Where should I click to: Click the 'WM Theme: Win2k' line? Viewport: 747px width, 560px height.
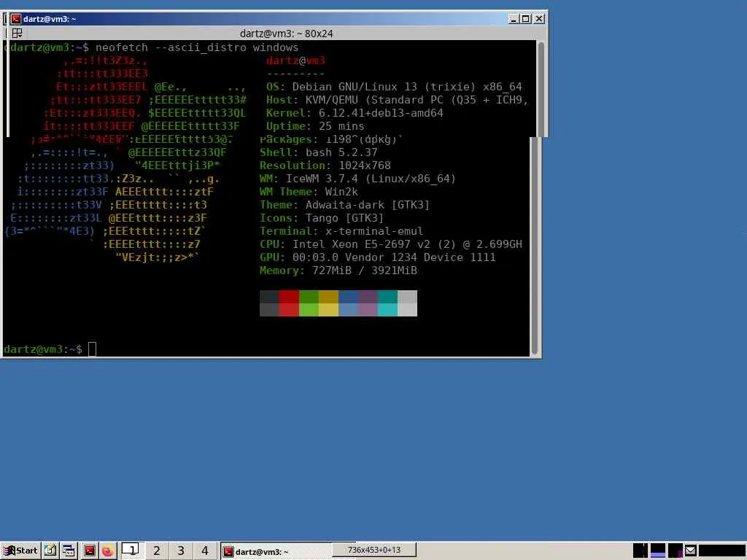[309, 192]
